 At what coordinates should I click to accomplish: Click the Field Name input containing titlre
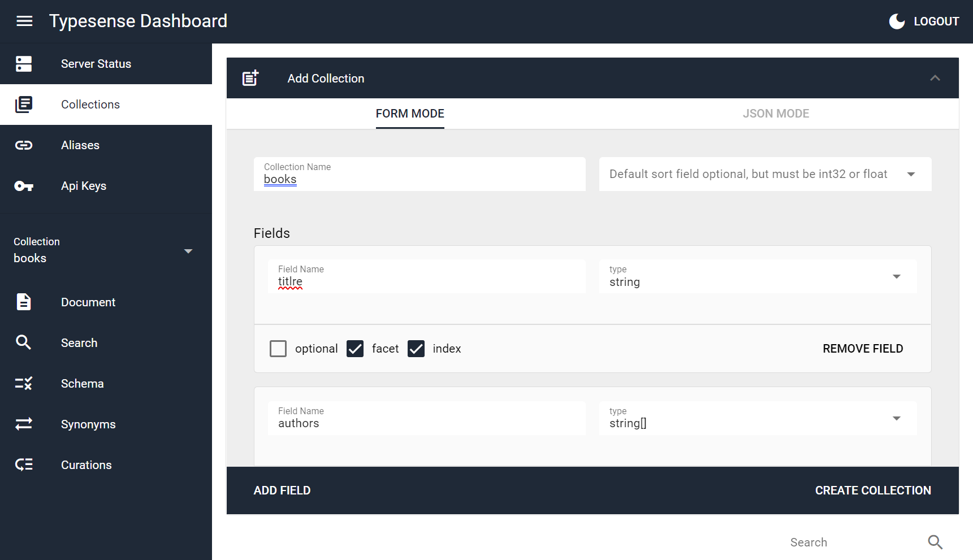(x=427, y=276)
